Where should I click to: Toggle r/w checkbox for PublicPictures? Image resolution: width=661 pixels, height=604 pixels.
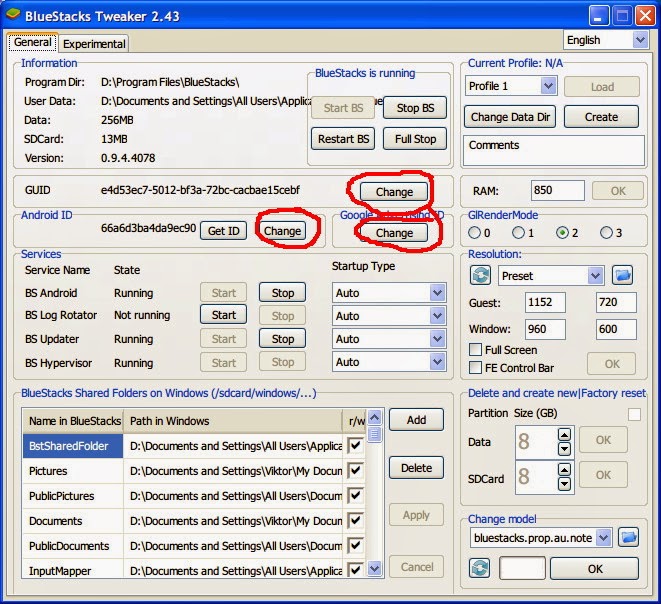pos(355,496)
